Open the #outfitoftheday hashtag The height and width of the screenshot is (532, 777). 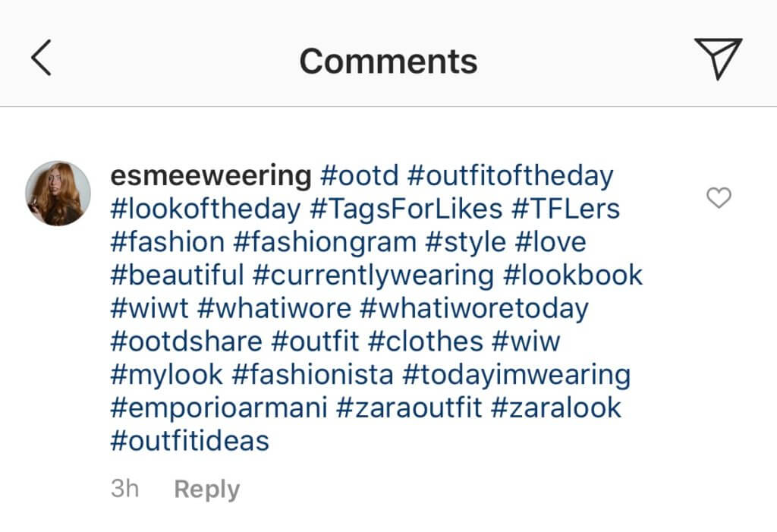click(510, 176)
